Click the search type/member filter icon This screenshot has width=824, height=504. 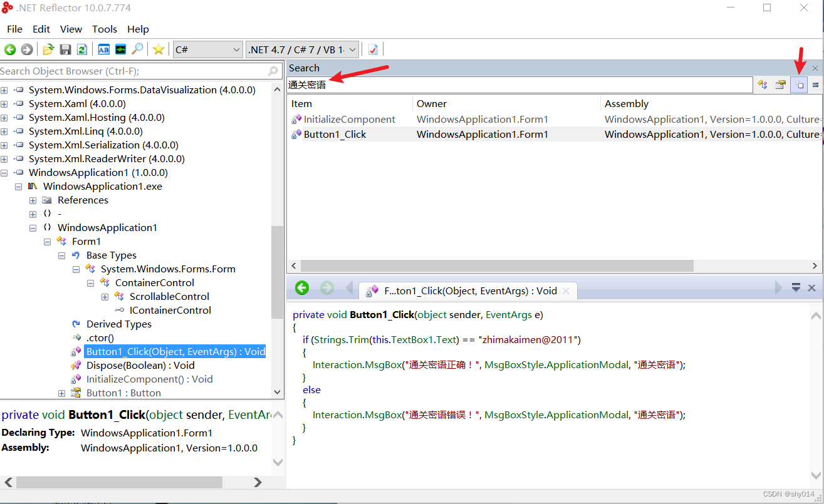click(763, 85)
